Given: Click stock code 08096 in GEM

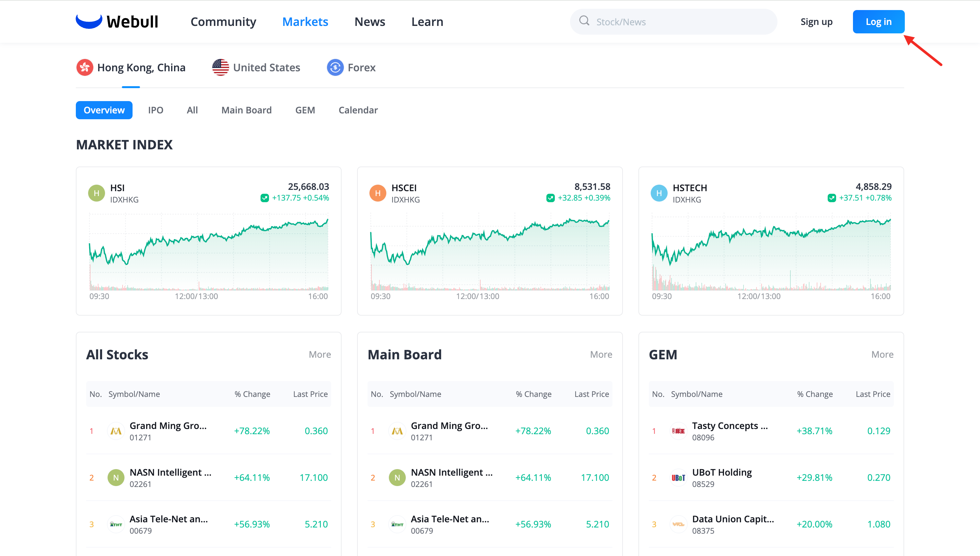Looking at the screenshot, I should [x=703, y=438].
